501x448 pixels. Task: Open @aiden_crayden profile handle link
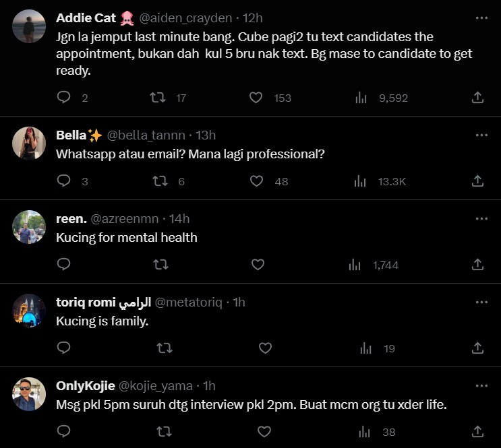point(185,18)
